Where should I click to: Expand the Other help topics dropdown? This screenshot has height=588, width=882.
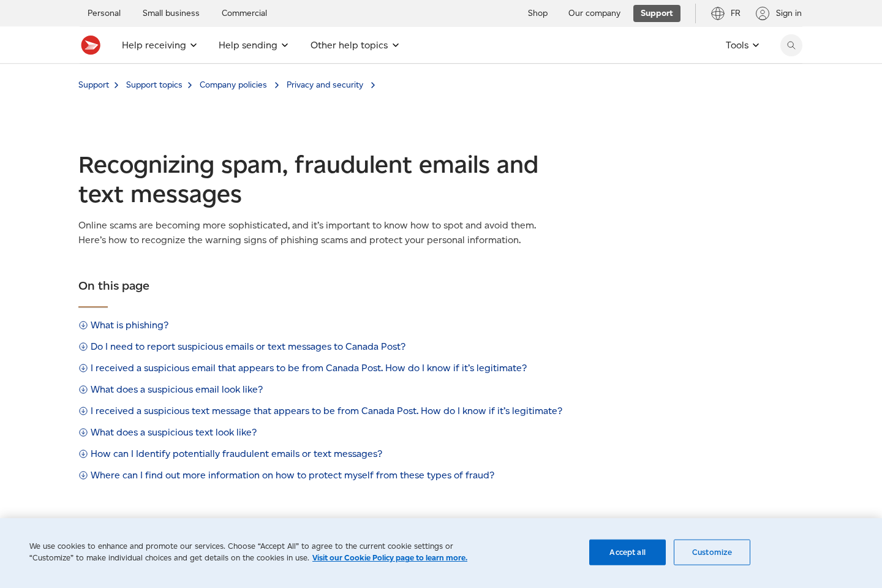(x=355, y=45)
